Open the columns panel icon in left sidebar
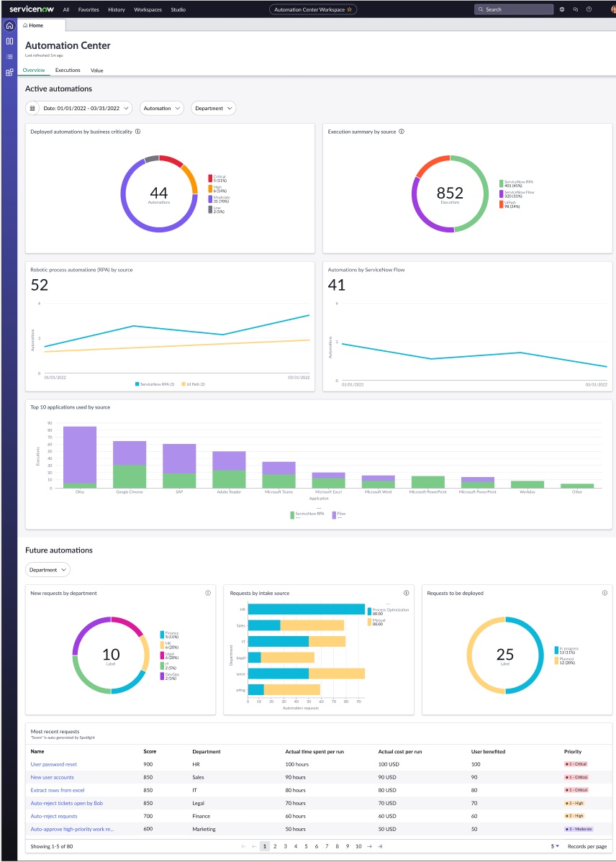 point(9,41)
